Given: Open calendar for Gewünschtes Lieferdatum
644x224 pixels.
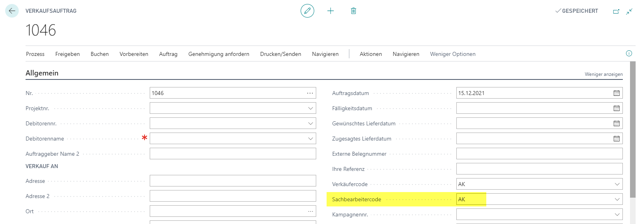Looking at the screenshot, I should pos(616,123).
